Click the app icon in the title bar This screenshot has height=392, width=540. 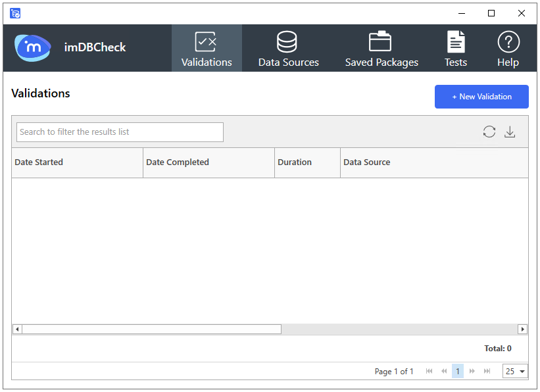tap(14, 12)
